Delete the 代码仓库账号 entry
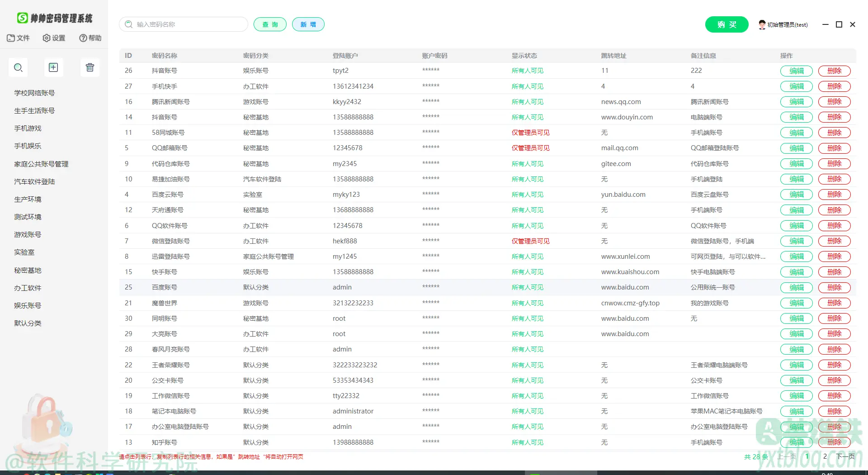Viewport: 868px width, 475px height. point(835,164)
